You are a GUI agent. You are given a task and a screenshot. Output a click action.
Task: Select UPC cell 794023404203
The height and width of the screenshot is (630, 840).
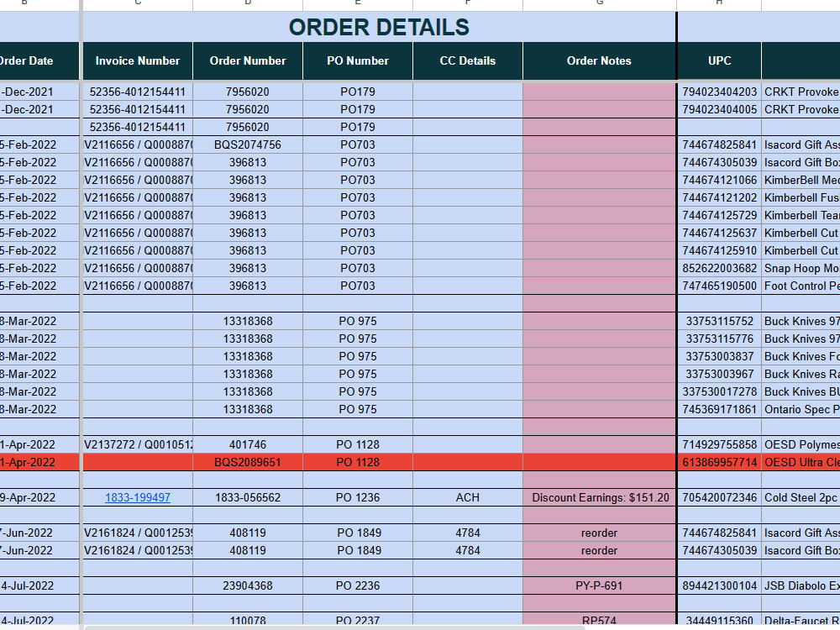point(720,92)
